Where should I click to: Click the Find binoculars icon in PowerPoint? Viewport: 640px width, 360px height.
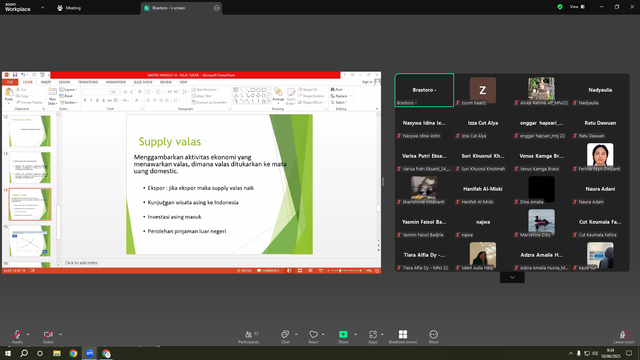[333, 89]
